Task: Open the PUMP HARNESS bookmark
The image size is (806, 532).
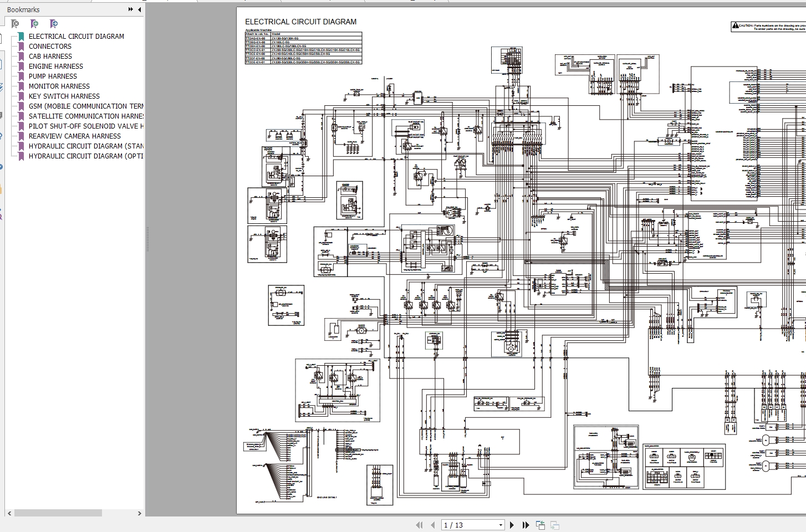Action: 53,76
